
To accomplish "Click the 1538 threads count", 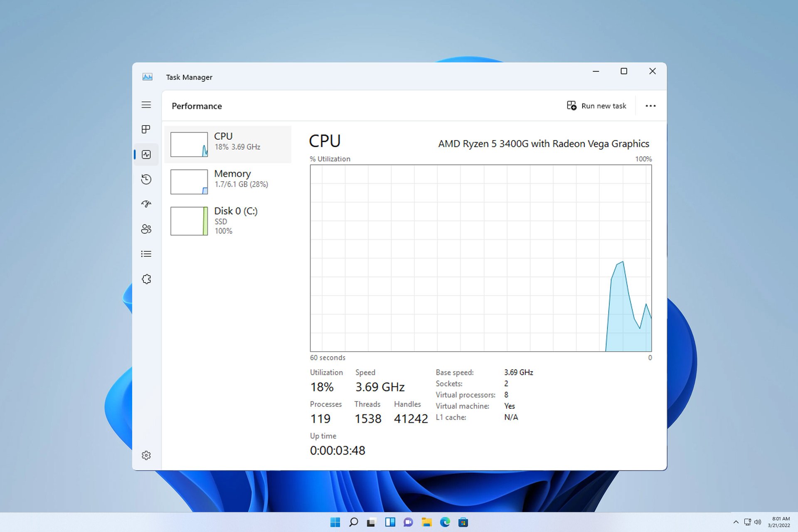I will point(368,419).
